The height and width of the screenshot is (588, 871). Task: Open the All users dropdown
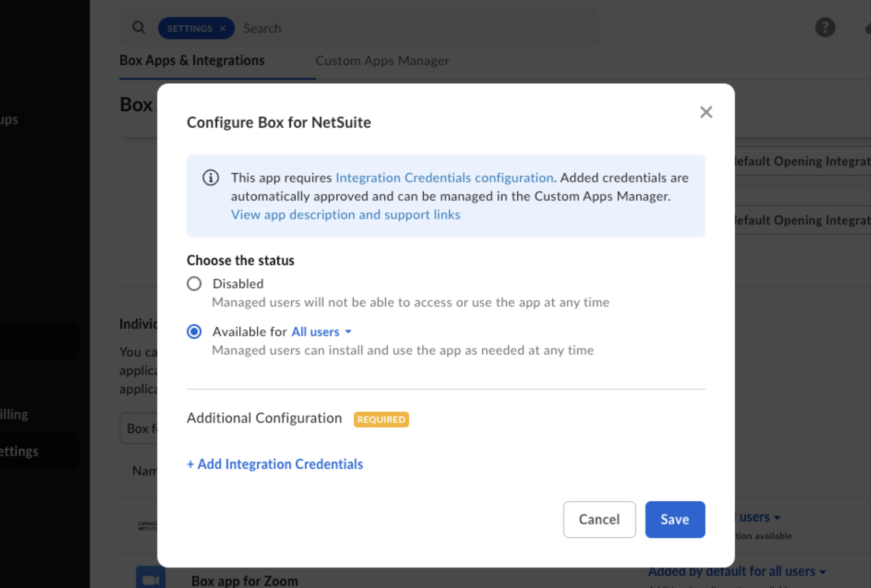(x=321, y=331)
